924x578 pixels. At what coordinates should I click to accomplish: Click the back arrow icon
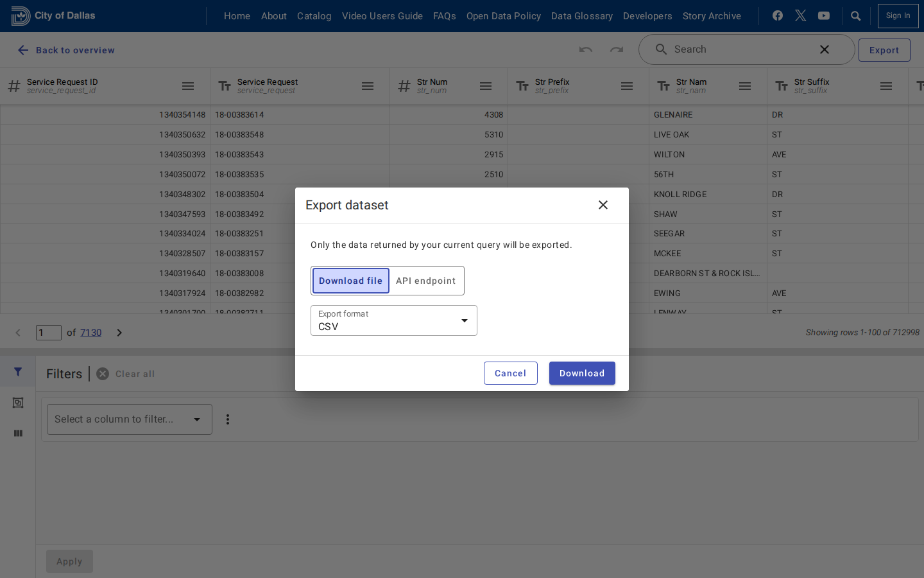(23, 50)
